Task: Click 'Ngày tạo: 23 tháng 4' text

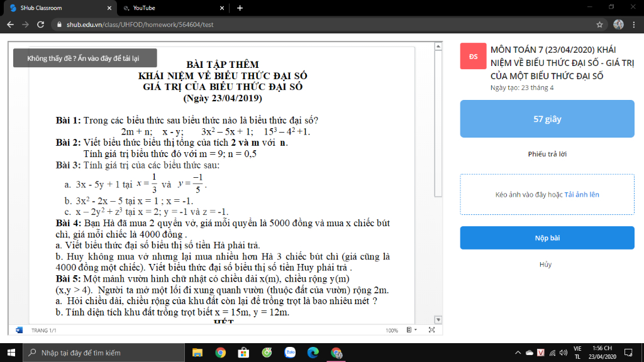Action: 522,87
